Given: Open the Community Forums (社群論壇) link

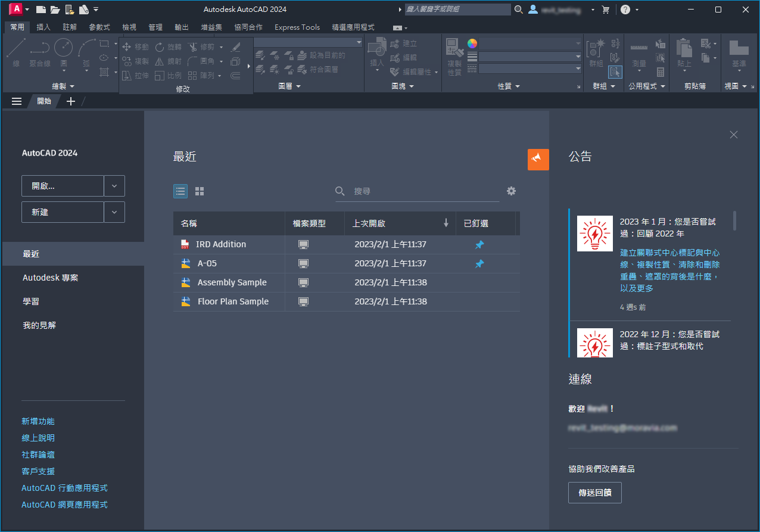Looking at the screenshot, I should click(38, 455).
